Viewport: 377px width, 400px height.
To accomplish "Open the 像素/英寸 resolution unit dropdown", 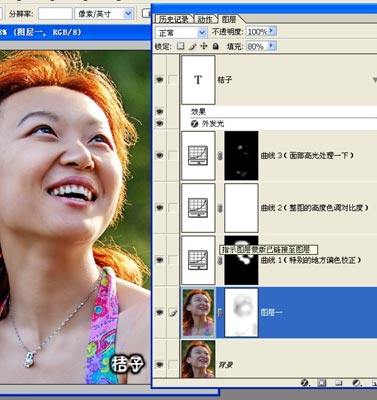I will 104,14.
